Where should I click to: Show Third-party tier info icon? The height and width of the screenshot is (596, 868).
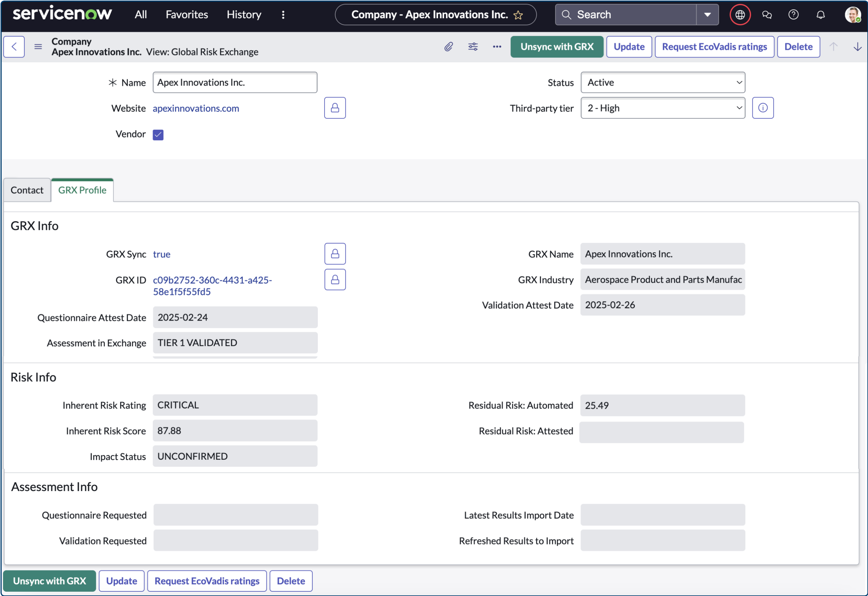click(x=763, y=108)
